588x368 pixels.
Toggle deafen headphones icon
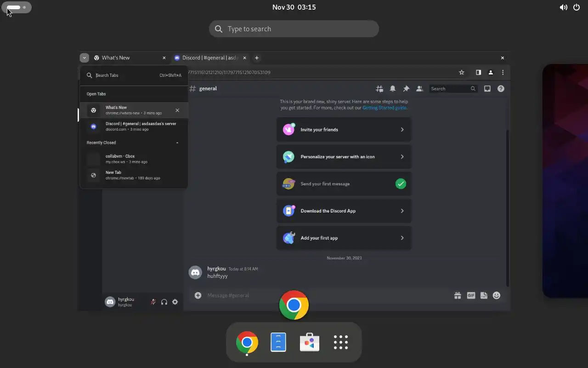coord(164,302)
